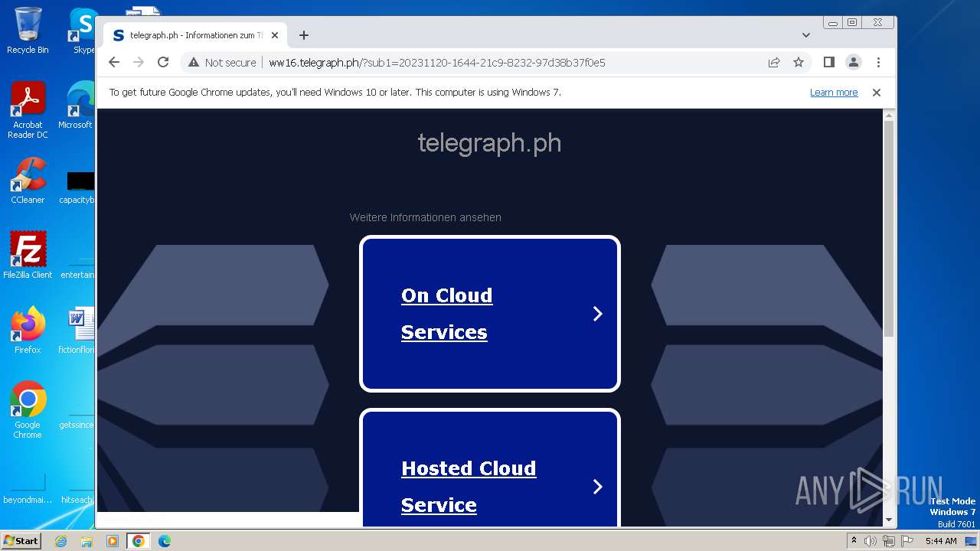The image size is (980, 551).
Task: Expand the tab search dropdown
Action: click(x=806, y=35)
